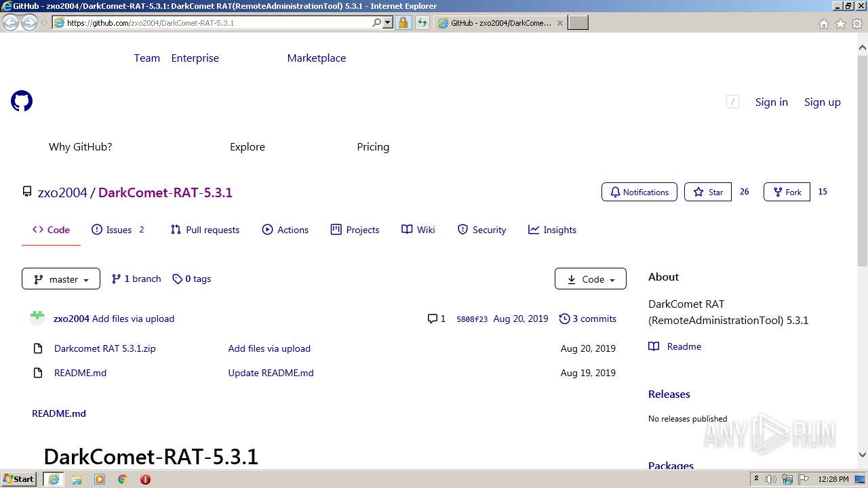The image size is (868, 488).
Task: Open the Releases heading link
Action: (669, 394)
